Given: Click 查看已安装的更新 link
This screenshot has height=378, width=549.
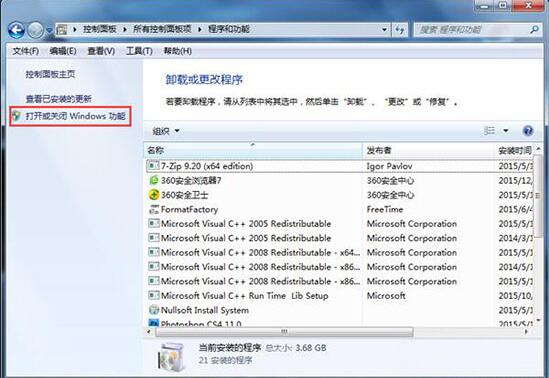Looking at the screenshot, I should tap(58, 99).
